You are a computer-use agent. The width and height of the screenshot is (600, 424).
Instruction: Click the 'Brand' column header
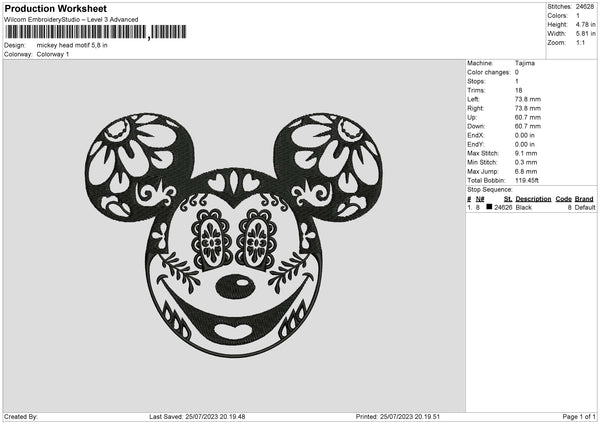584,199
